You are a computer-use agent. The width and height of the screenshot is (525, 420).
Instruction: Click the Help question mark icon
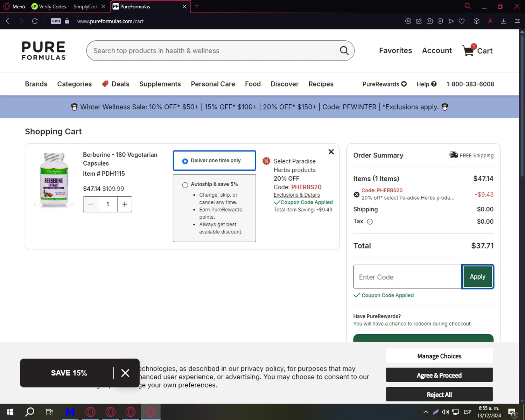pyautogui.click(x=434, y=84)
